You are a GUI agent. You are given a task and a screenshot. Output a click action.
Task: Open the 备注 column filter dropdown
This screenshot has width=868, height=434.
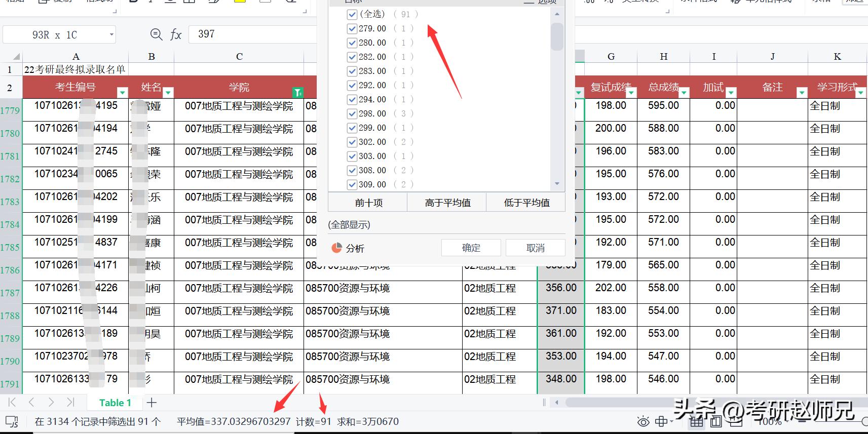802,92
